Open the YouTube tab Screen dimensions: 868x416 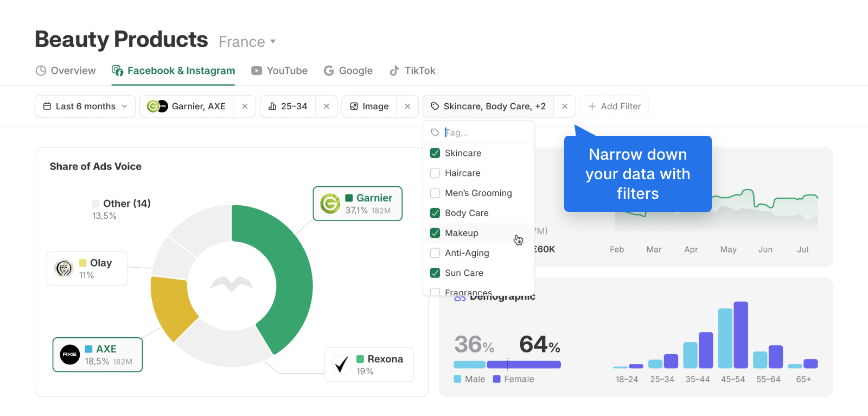279,71
